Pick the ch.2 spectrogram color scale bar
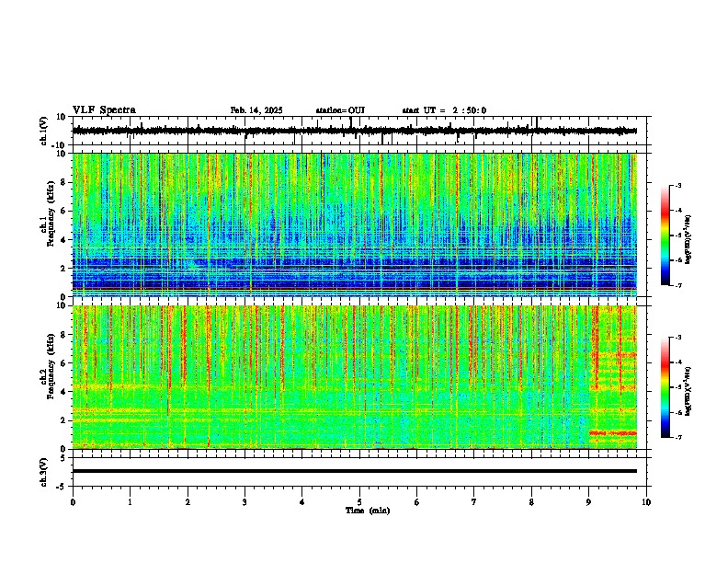728x563 pixels. (665, 387)
